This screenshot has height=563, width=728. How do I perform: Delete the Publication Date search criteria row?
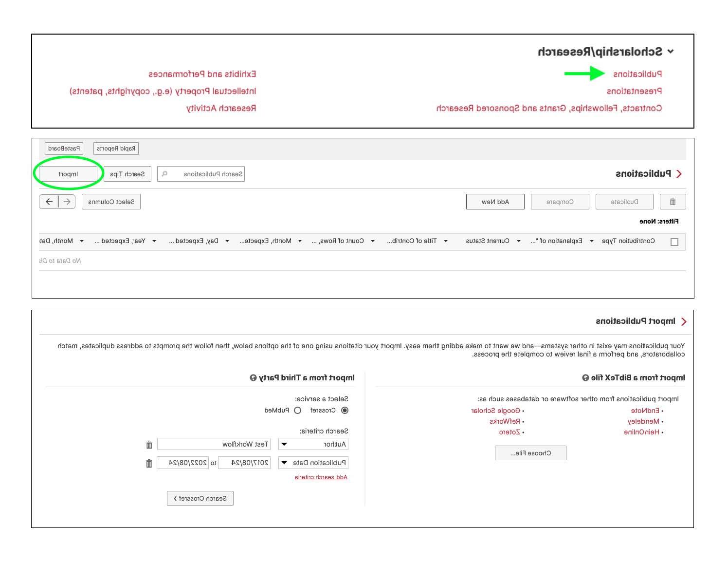pos(149,463)
